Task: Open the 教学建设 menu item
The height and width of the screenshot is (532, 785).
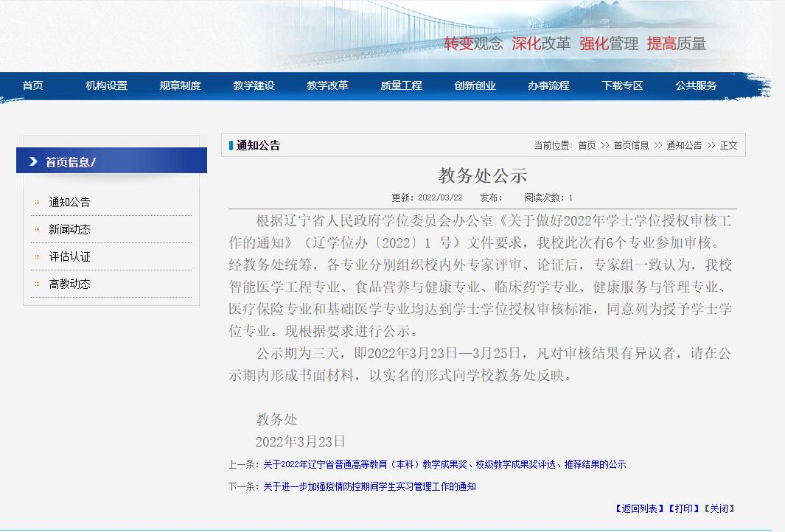Action: [254, 85]
